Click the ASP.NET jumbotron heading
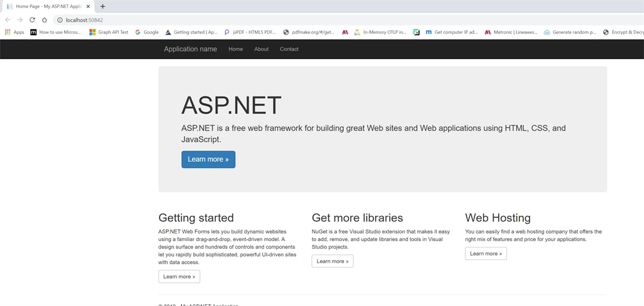 point(231,105)
